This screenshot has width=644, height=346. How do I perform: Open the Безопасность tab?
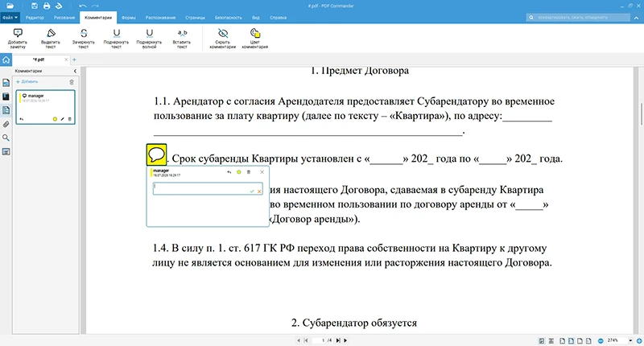(x=229, y=18)
